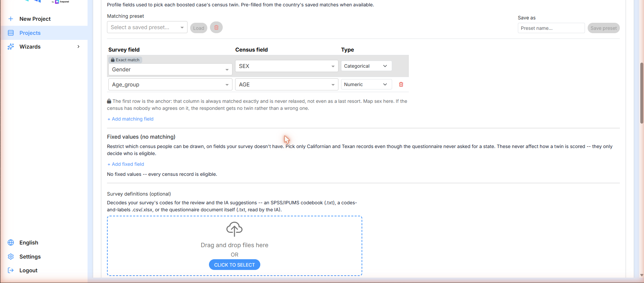
Task: Click the 'Type' column header
Action: click(347, 50)
